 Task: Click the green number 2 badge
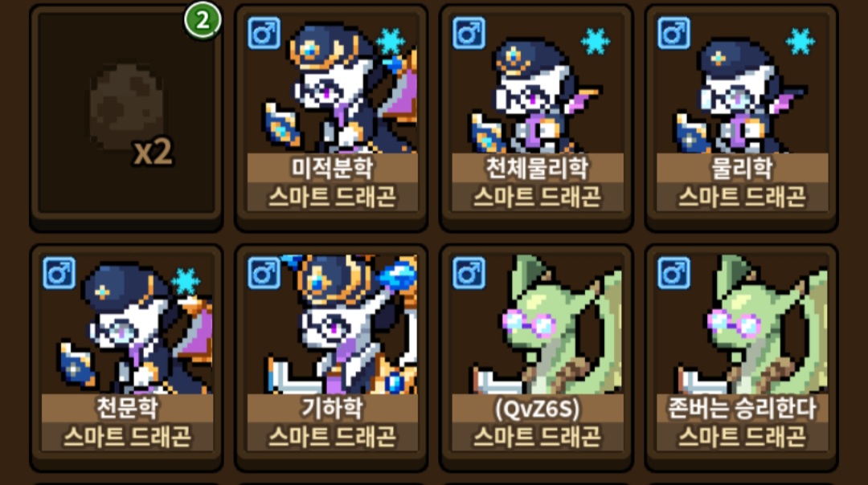203,22
